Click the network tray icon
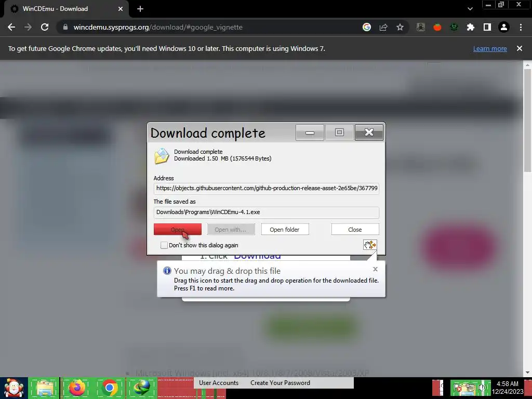Image resolution: width=532 pixels, height=399 pixels. (x=470, y=388)
